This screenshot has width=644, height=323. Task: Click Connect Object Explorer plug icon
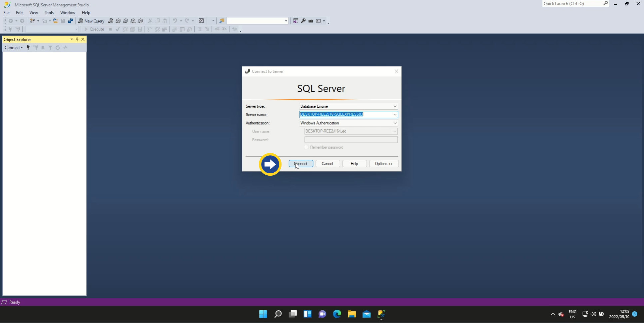pyautogui.click(x=28, y=47)
